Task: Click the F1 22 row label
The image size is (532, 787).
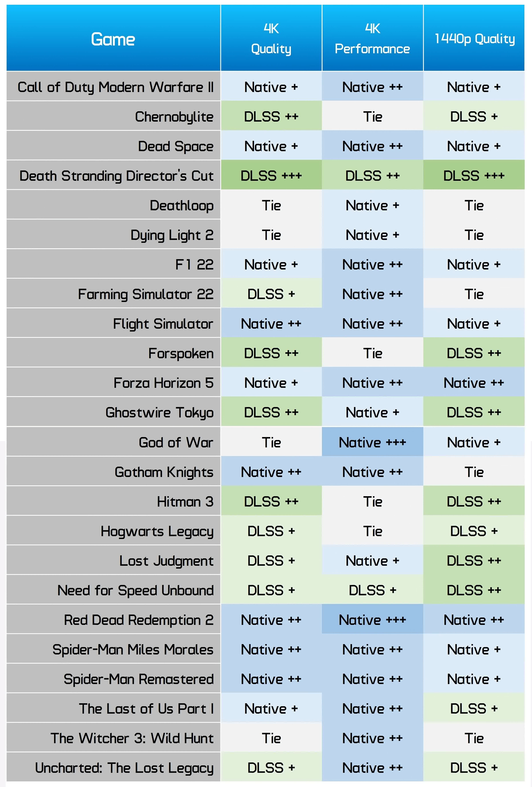Action: click(194, 264)
